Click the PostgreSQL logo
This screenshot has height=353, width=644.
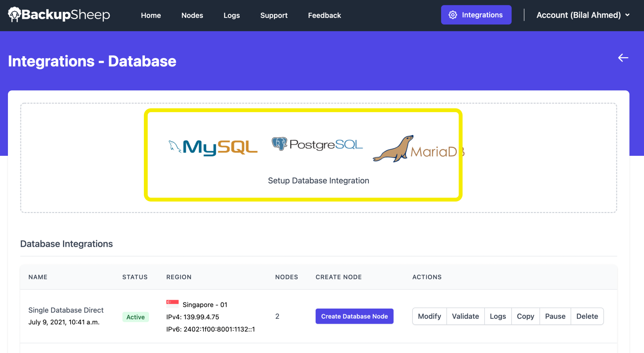(317, 144)
